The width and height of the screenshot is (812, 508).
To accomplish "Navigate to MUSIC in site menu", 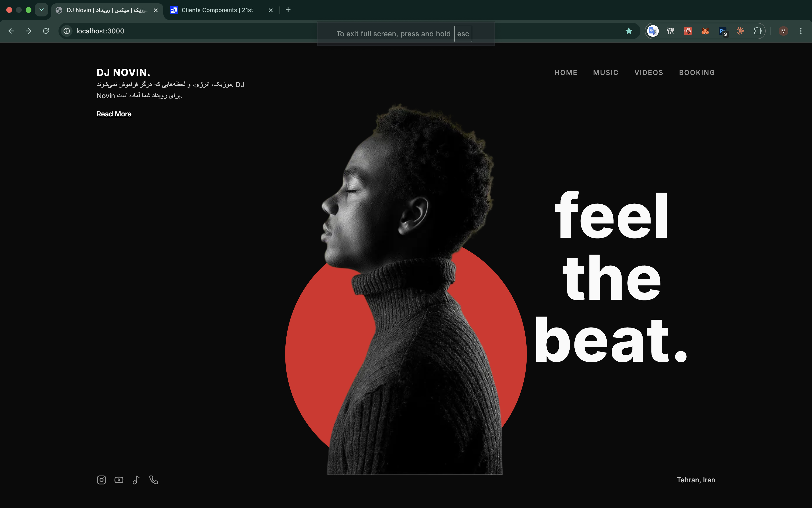I will (x=606, y=73).
